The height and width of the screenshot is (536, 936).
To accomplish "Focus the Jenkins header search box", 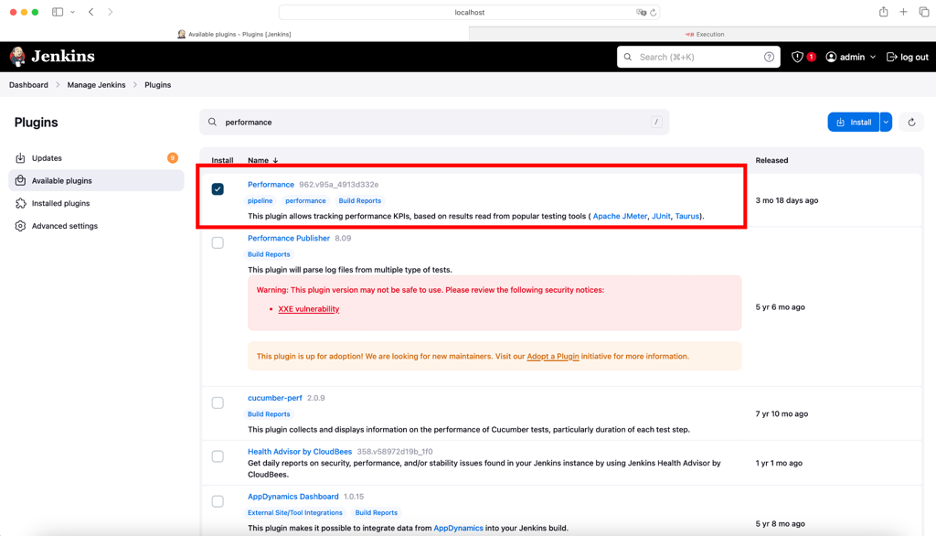I will (x=698, y=57).
